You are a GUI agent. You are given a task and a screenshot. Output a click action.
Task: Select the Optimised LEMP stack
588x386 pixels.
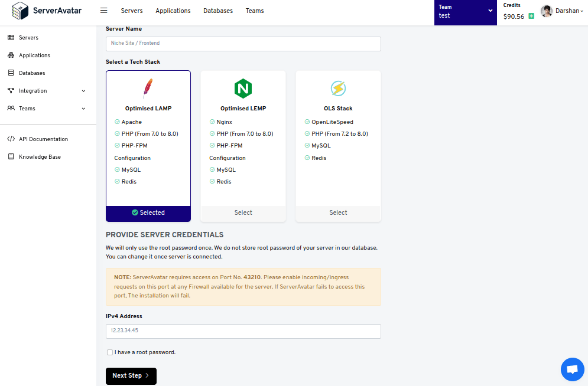(243, 213)
